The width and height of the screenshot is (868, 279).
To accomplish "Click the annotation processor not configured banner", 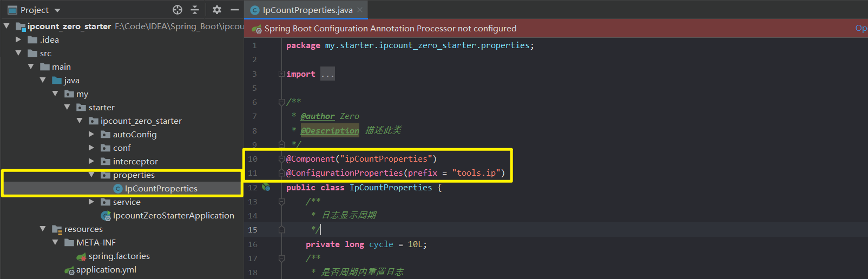I will 390,28.
